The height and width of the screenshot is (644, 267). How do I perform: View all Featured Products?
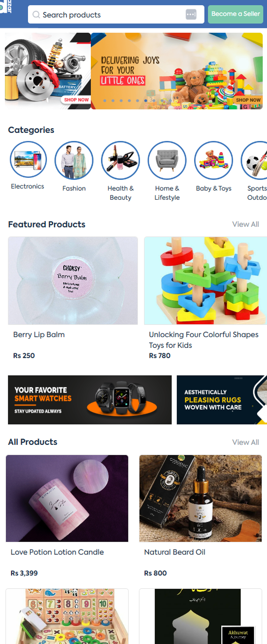pyautogui.click(x=245, y=224)
